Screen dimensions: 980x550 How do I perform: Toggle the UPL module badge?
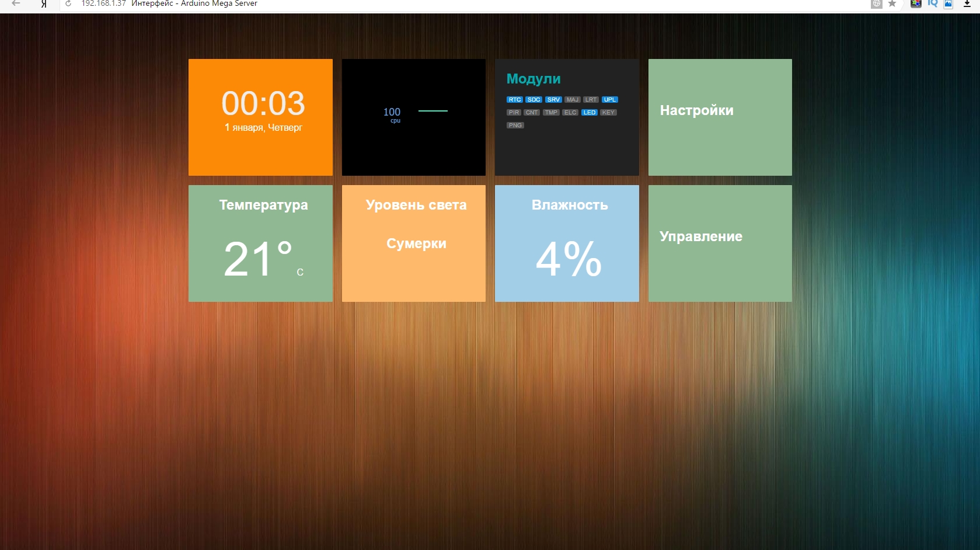coord(610,100)
